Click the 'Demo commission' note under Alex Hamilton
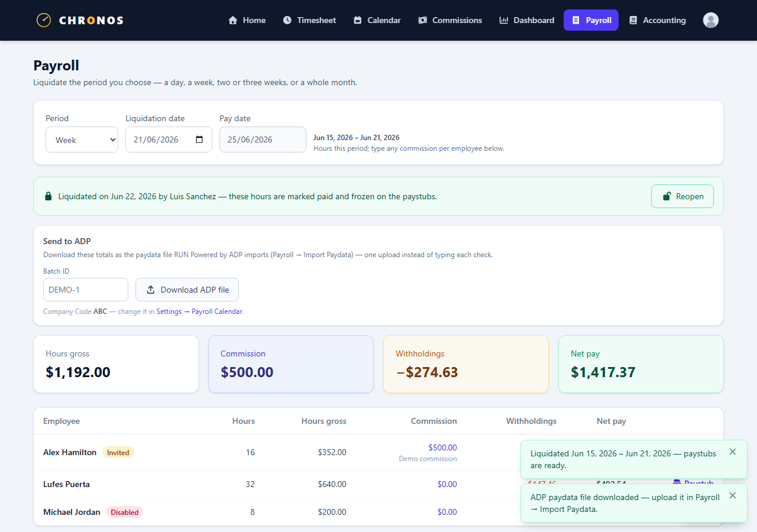This screenshot has height=532, width=757. (428, 459)
